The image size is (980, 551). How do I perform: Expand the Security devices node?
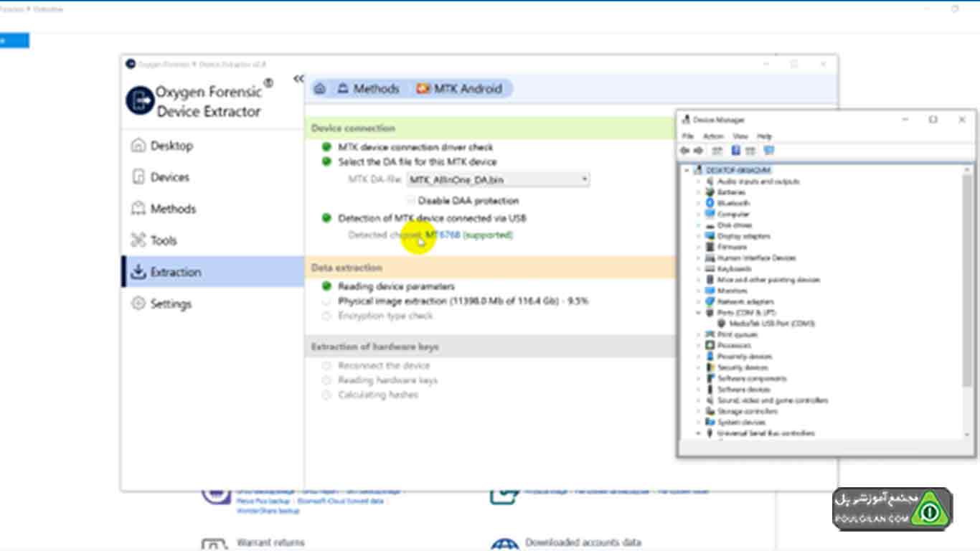coord(698,367)
